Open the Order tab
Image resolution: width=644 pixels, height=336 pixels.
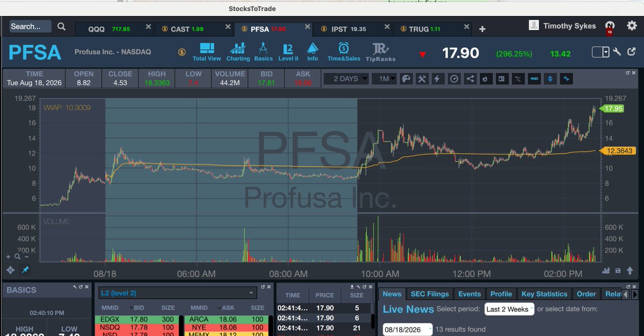click(x=586, y=294)
